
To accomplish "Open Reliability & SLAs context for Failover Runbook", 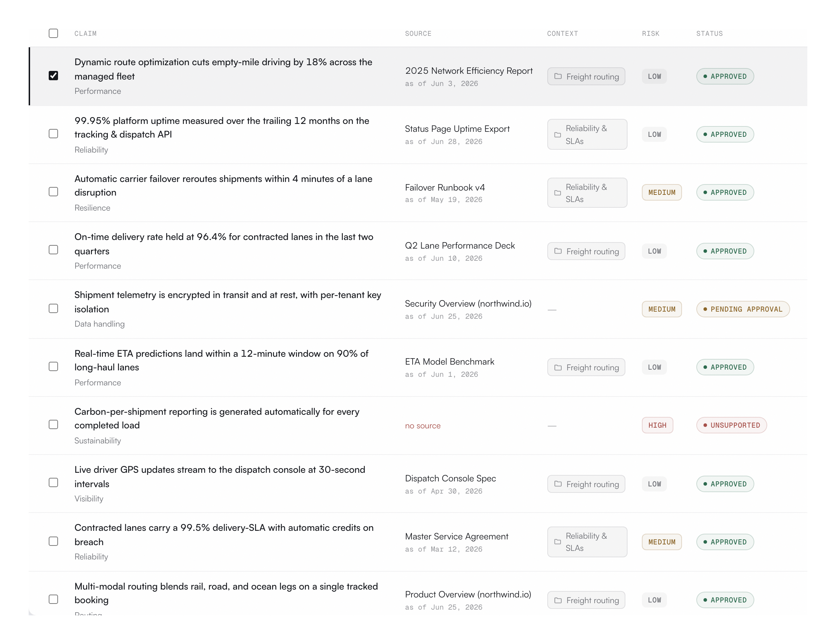I will (x=587, y=193).
